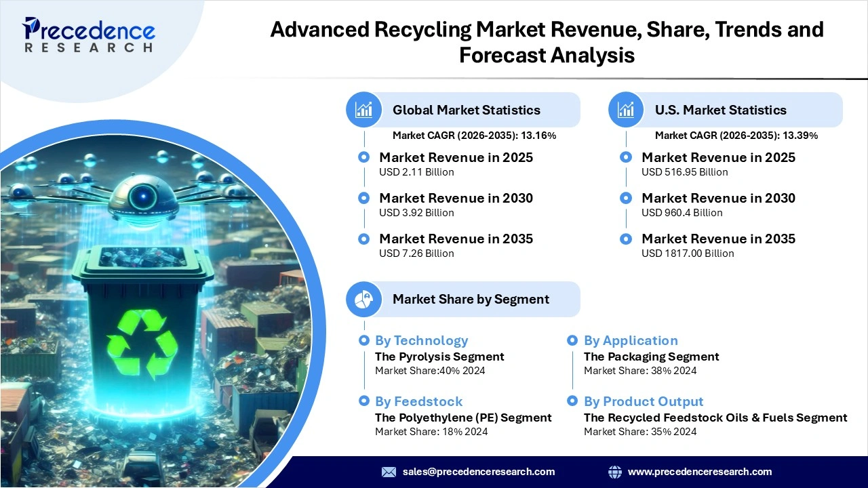Select the bullet beside By Product Output heading

573,402
